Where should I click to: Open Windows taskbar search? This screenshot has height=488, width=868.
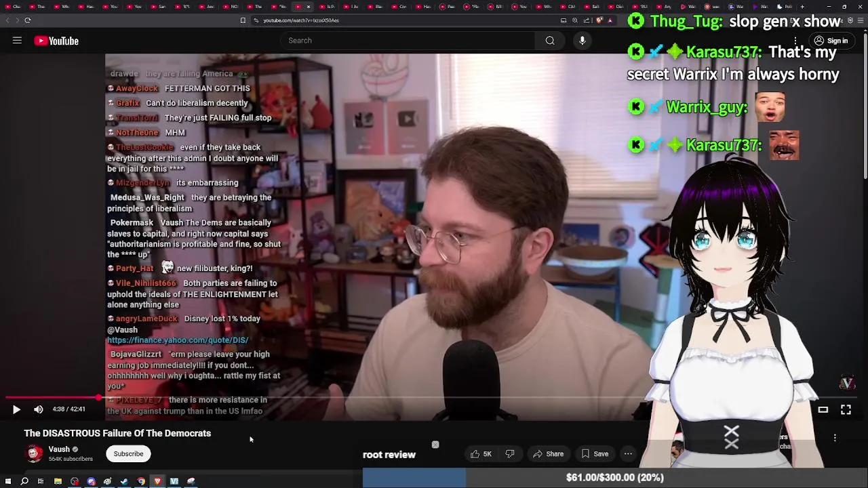24,481
